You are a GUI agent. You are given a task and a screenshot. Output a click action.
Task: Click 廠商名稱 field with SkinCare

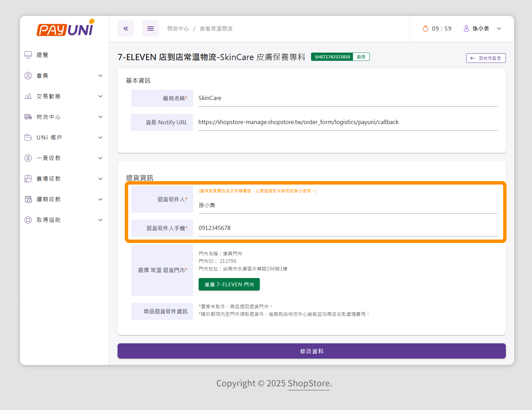(348, 98)
